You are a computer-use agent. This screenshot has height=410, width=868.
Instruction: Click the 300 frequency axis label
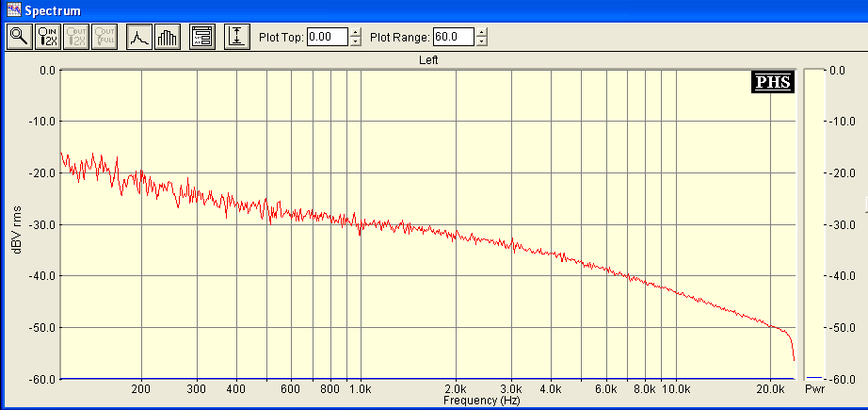click(x=197, y=388)
